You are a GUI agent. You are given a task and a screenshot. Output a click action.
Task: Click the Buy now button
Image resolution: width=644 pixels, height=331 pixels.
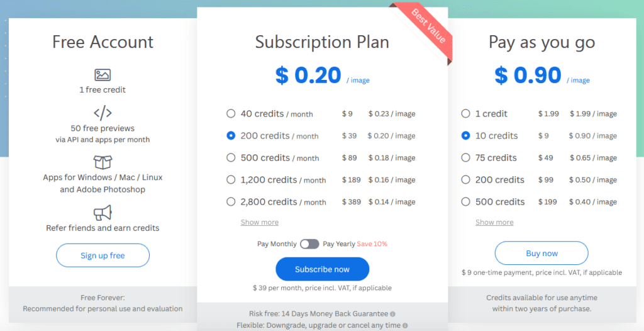[541, 254]
